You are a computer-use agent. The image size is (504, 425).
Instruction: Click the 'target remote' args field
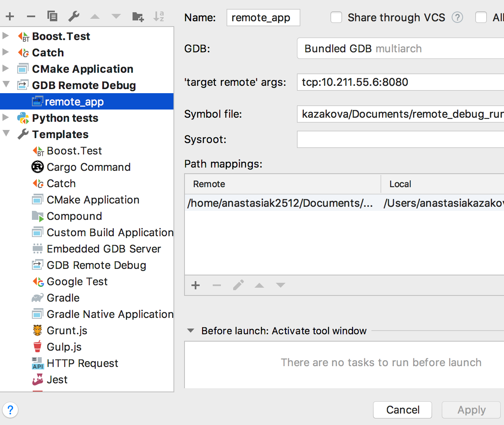400,82
